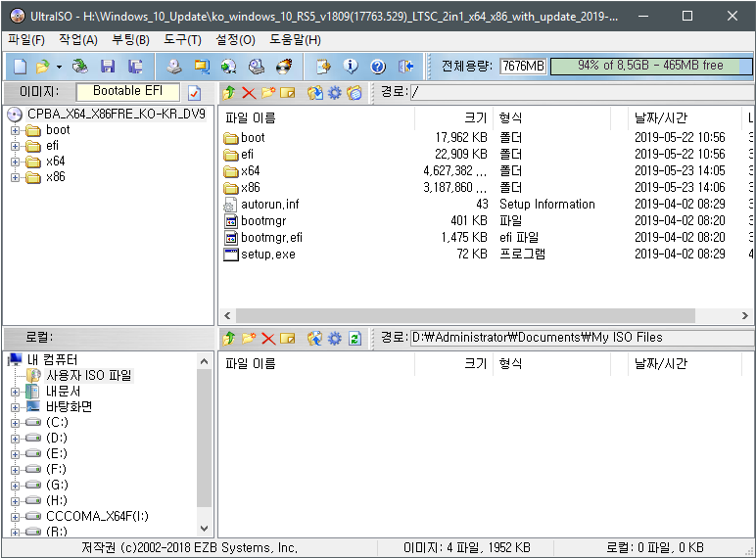Click the image pane New Folder icon
The image size is (756, 558).
click(x=268, y=93)
